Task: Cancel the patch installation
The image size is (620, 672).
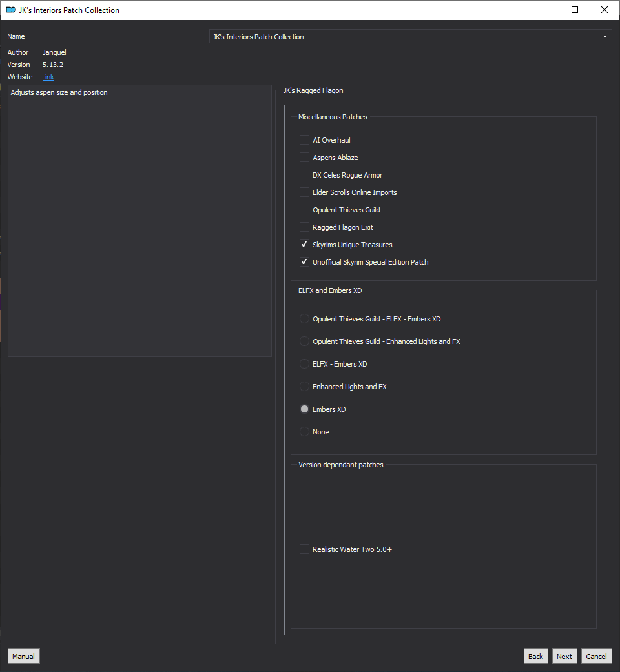Action: click(596, 657)
